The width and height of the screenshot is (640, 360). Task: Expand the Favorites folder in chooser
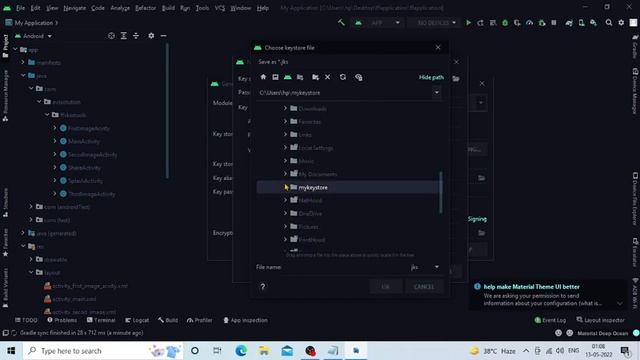click(285, 122)
